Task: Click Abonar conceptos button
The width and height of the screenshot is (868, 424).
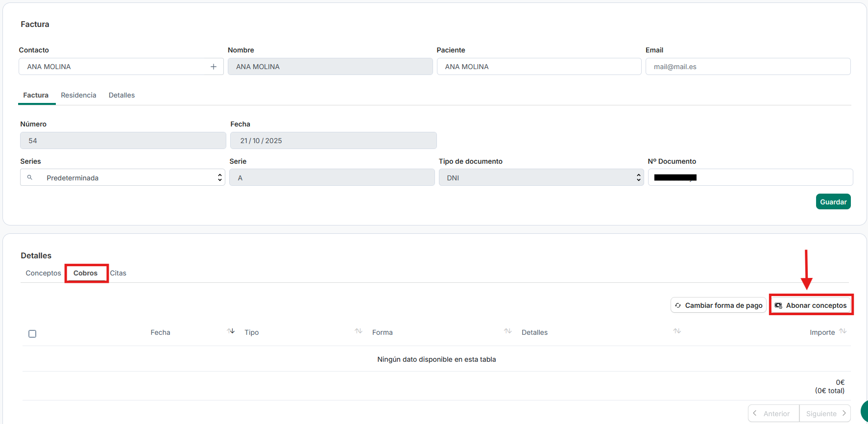Action: click(811, 305)
